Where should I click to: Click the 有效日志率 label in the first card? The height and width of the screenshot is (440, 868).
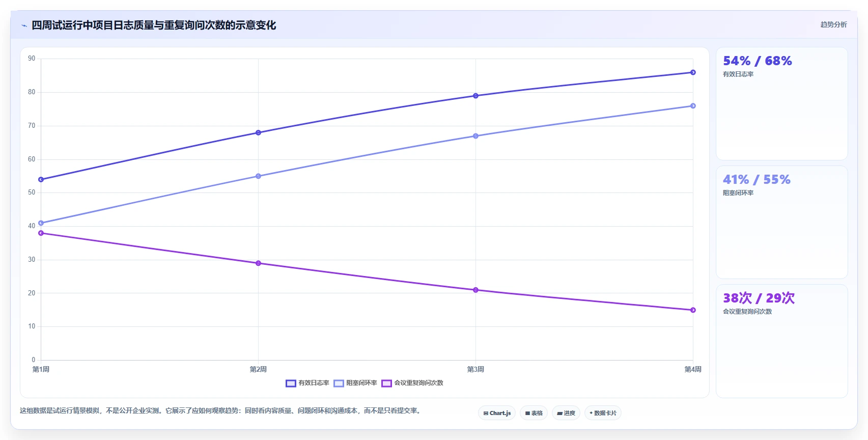pyautogui.click(x=738, y=74)
